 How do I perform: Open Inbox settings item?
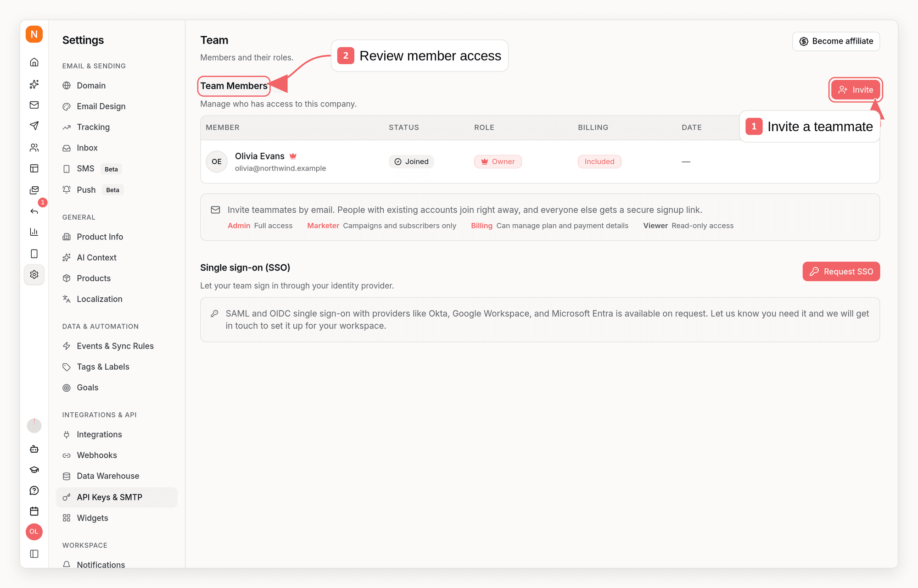pyautogui.click(x=117, y=148)
